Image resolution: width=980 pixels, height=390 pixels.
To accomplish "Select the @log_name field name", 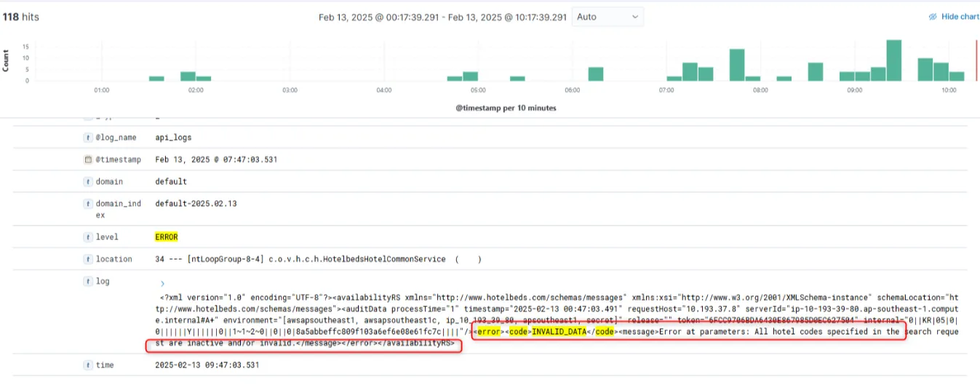I will (x=116, y=137).
